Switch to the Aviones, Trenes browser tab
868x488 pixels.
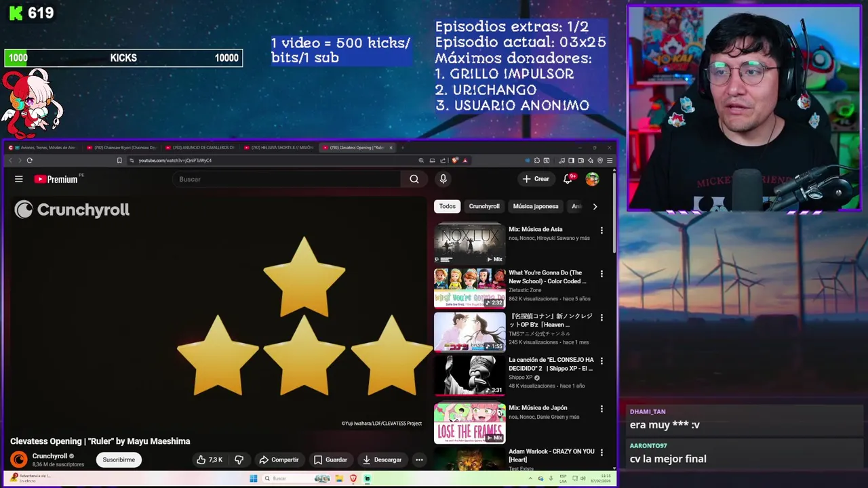[43, 147]
